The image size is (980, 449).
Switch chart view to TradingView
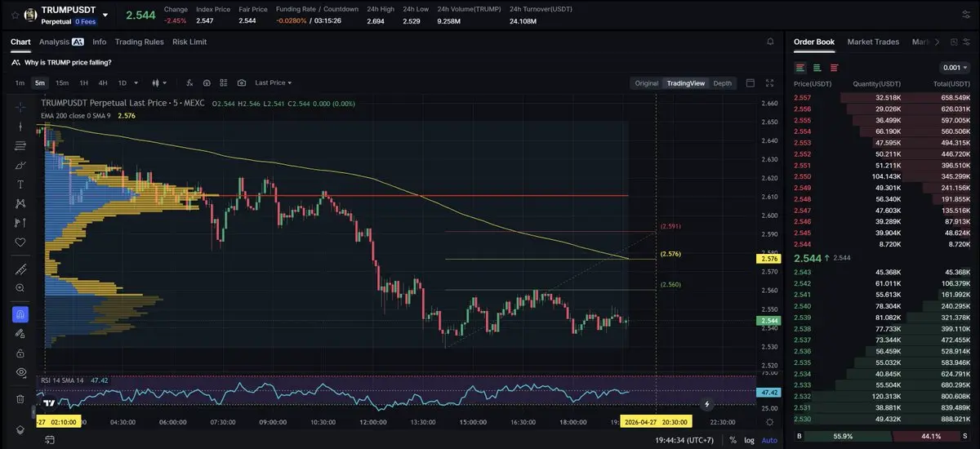pyautogui.click(x=685, y=83)
